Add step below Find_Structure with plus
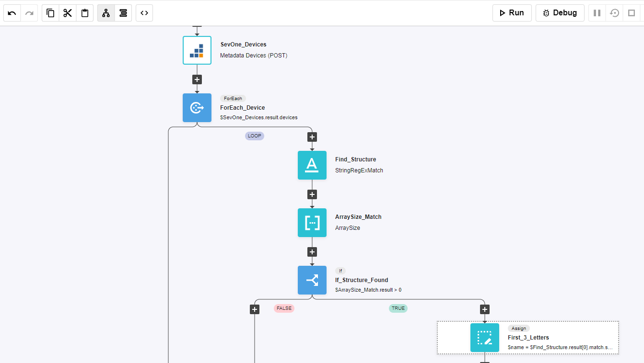Image resolution: width=644 pixels, height=363 pixels. tap(312, 194)
